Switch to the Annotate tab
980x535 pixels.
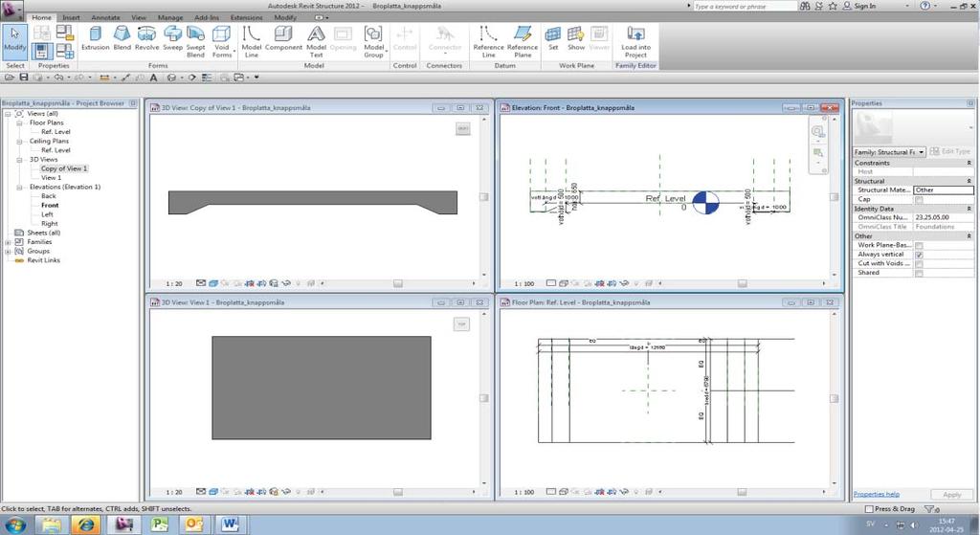[x=105, y=17]
